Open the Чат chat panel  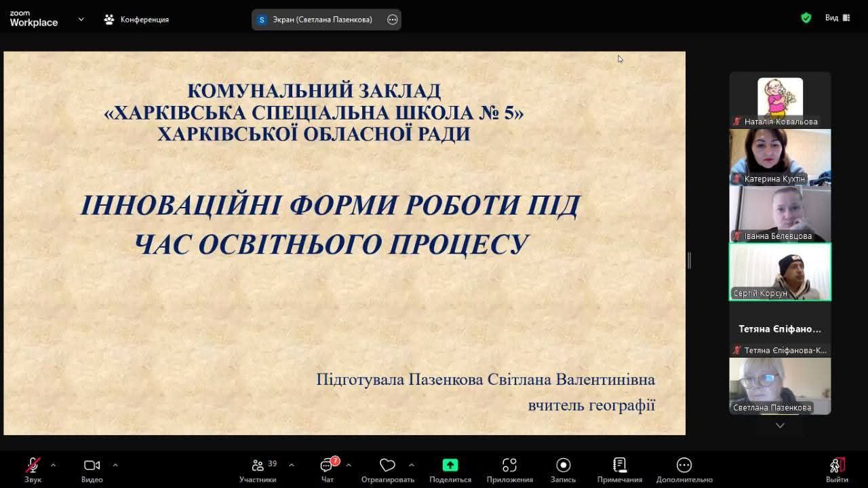[328, 466]
